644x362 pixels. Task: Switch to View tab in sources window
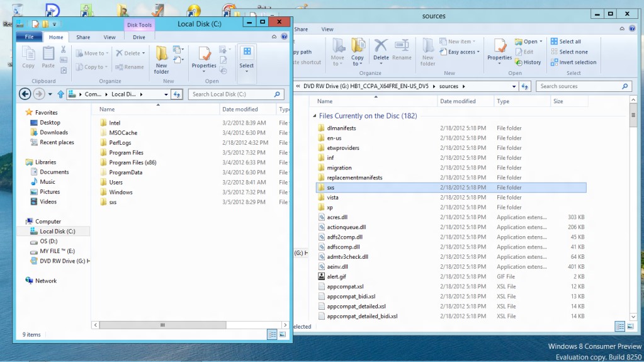(327, 29)
